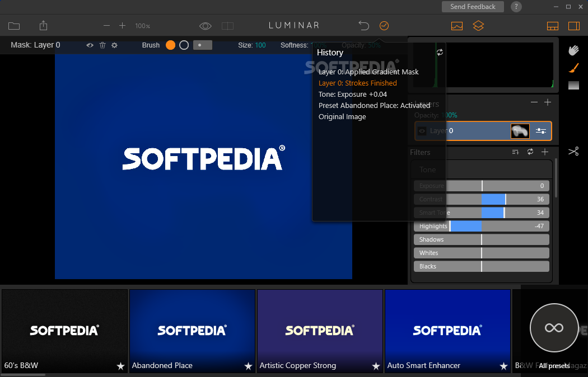Viewport: 588px width, 377px height.
Task: Delete mask with trash icon
Action: (102, 45)
